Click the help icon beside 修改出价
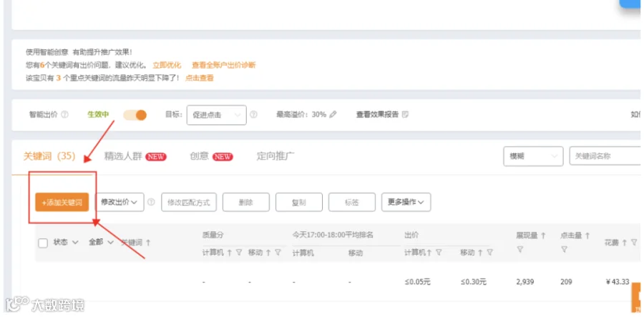The width and height of the screenshot is (644, 317). pos(151,202)
